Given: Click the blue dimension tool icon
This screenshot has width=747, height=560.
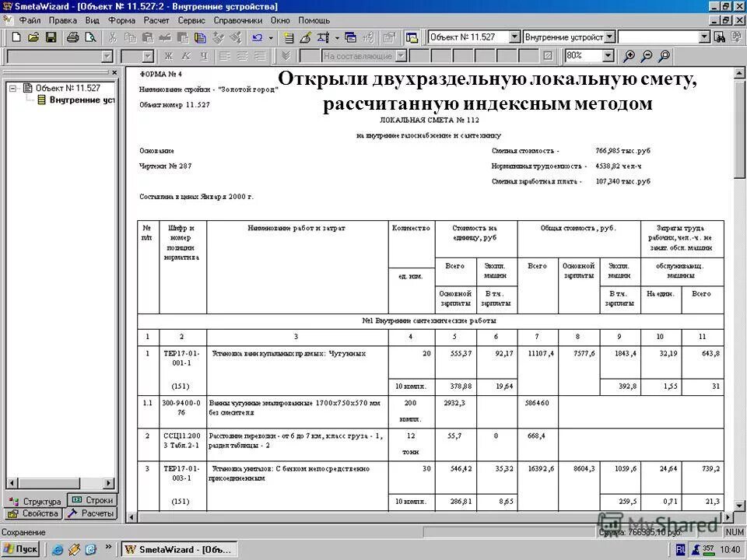Looking at the screenshot, I should click(324, 37).
